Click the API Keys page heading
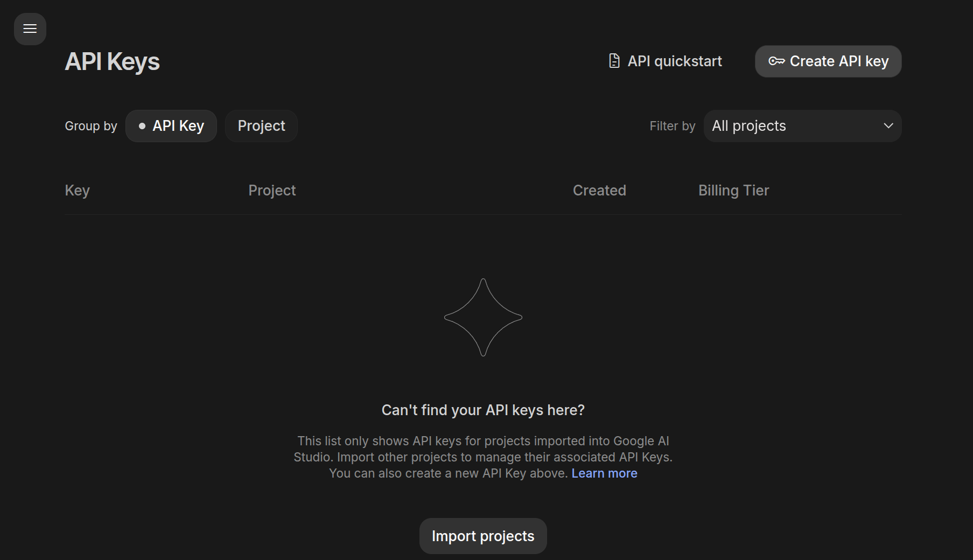Screen dimensions: 973x560 (x=112, y=61)
